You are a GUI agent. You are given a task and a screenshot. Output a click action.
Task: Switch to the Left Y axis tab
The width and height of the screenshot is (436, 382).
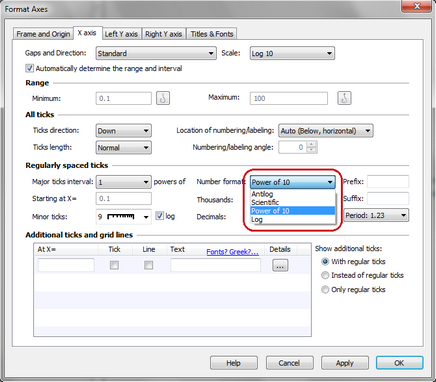pyautogui.click(x=121, y=34)
